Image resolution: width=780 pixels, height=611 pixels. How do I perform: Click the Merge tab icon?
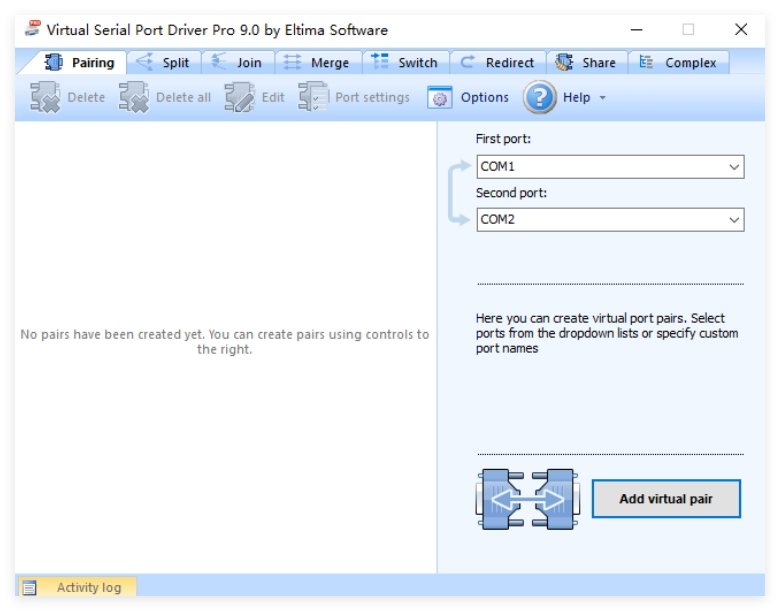pyautogui.click(x=292, y=63)
